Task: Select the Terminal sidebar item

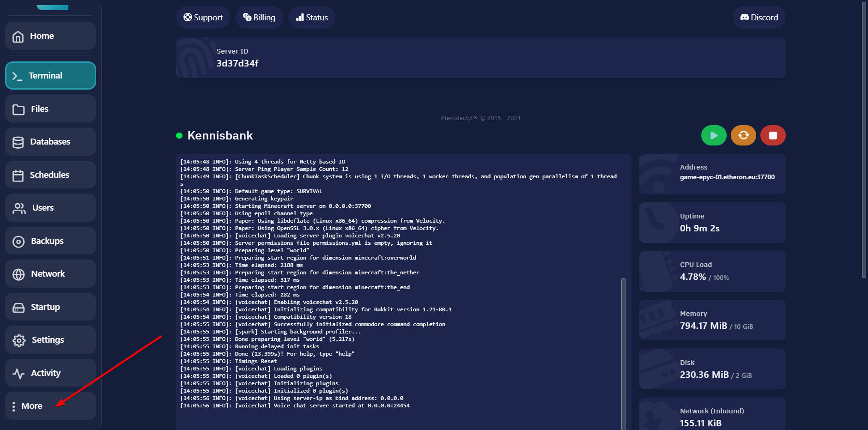Action: 50,76
